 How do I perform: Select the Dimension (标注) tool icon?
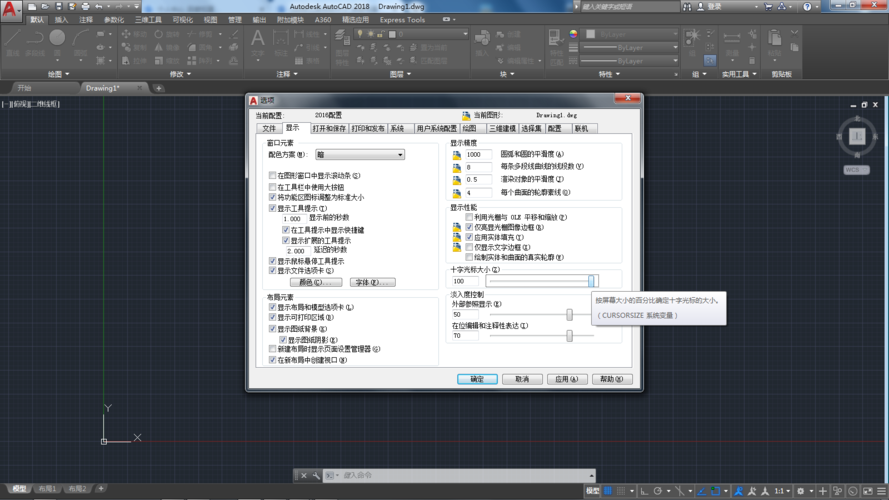click(x=281, y=43)
